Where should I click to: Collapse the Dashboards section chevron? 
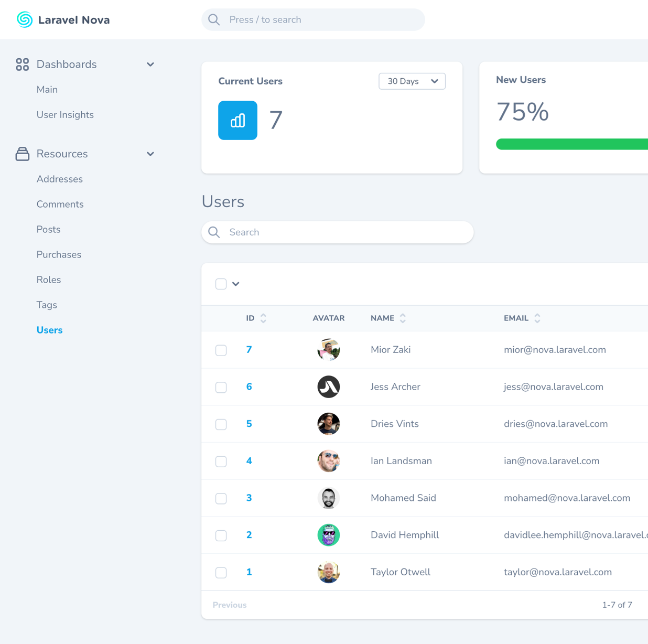tap(150, 65)
